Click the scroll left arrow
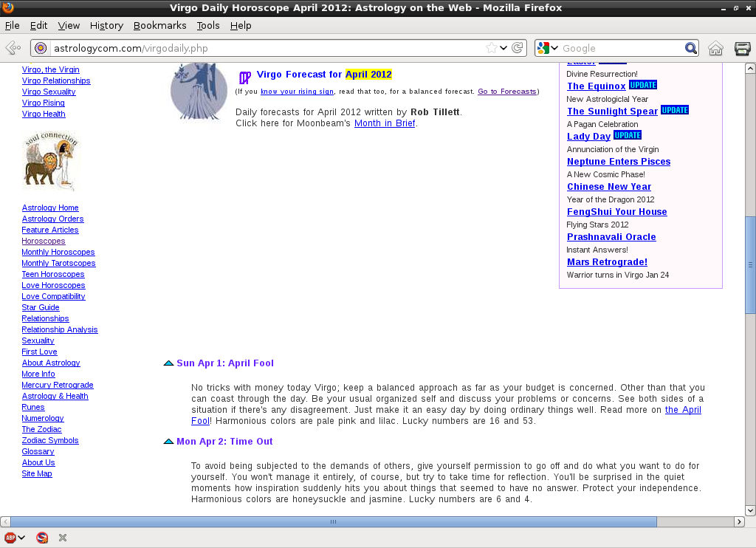 click(5, 521)
